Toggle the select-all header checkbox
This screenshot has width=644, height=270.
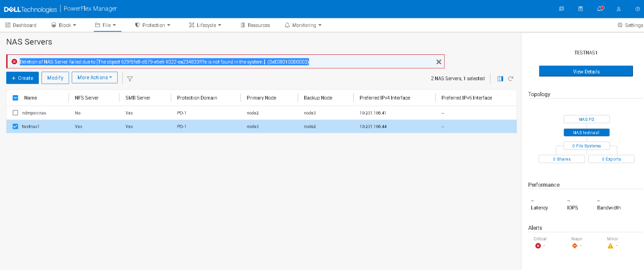pos(15,98)
